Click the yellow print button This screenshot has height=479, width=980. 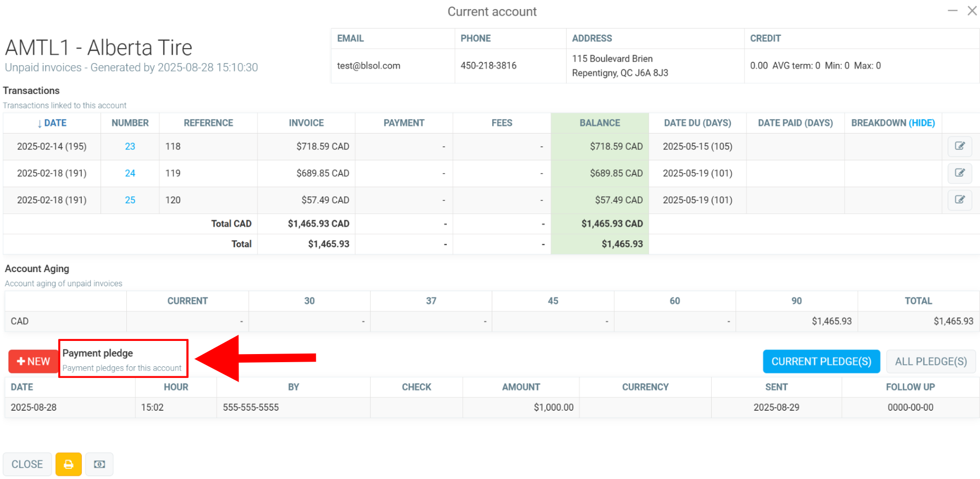[x=68, y=464]
